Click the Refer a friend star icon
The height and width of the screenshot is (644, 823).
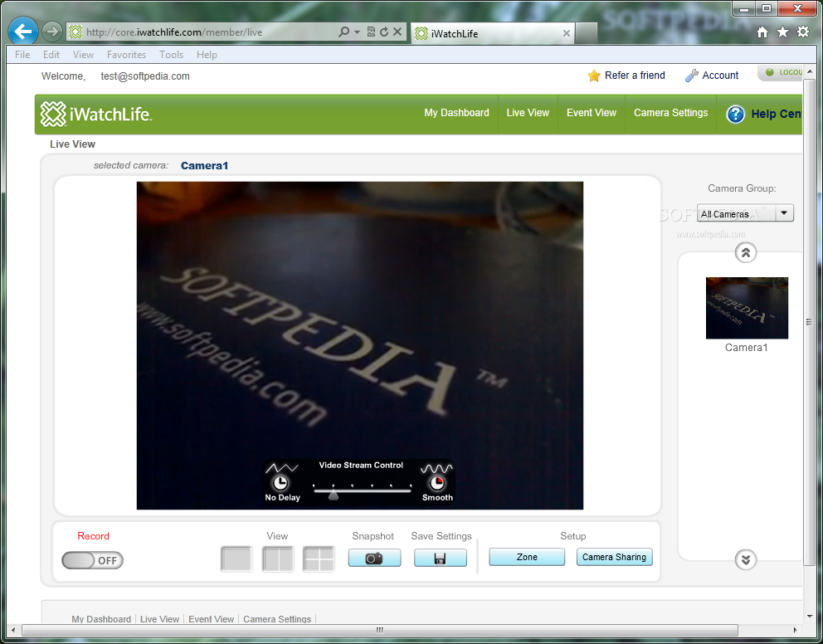point(594,76)
